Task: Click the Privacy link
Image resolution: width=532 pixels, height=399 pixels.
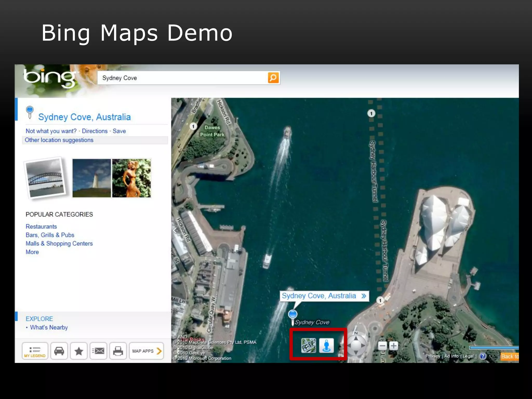Action: point(433,356)
